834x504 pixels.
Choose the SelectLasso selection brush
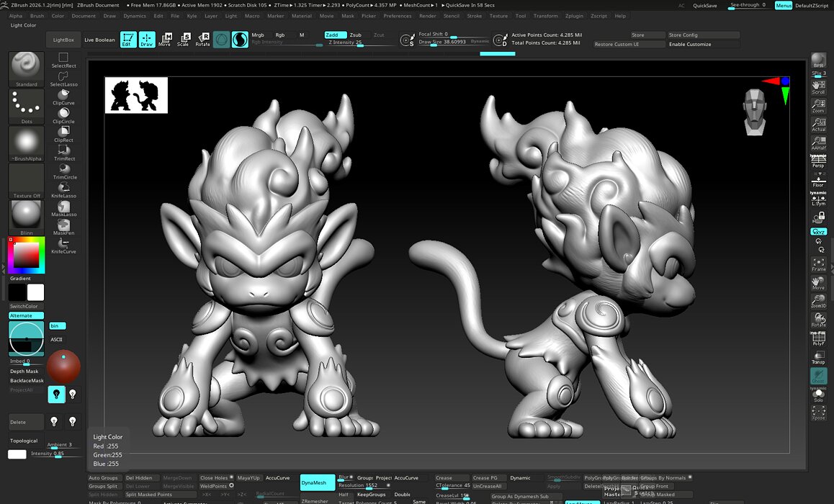pyautogui.click(x=63, y=78)
